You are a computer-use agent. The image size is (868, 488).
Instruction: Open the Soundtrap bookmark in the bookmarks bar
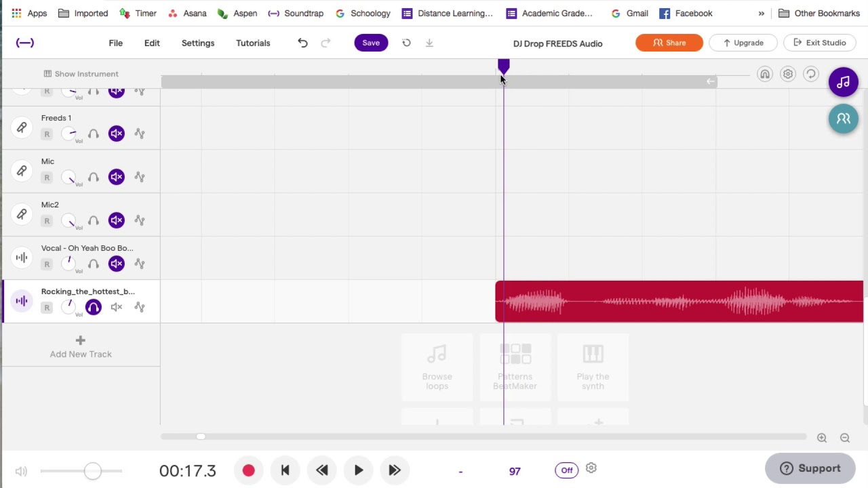click(296, 13)
